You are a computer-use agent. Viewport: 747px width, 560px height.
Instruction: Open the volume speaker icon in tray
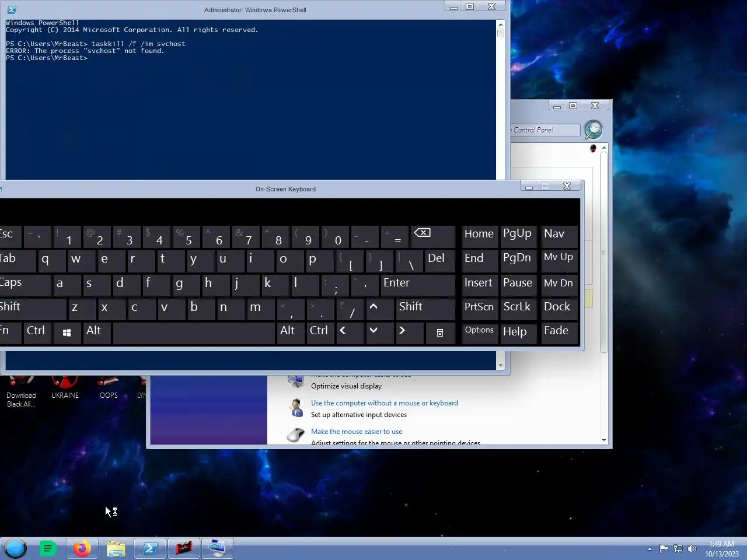click(x=692, y=548)
